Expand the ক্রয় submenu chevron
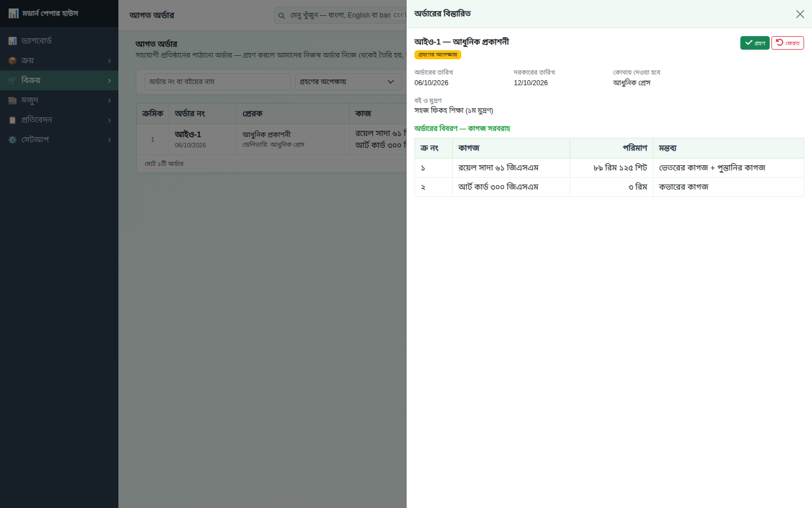Viewport: 812px width, 508px height. click(x=109, y=61)
